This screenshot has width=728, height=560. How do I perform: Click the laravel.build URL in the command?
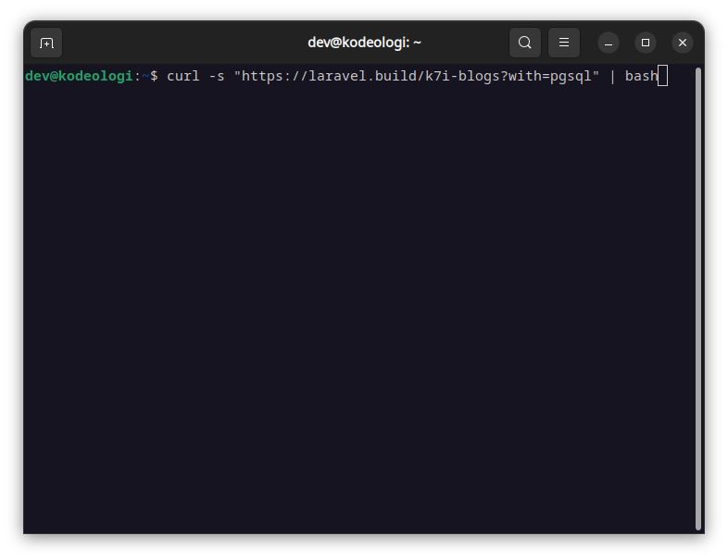tap(417, 76)
